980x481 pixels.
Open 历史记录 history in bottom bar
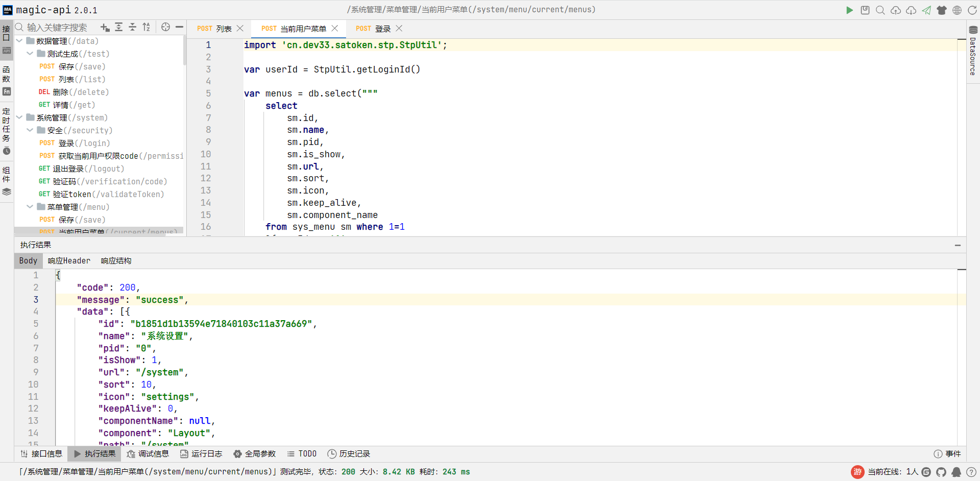pos(349,454)
